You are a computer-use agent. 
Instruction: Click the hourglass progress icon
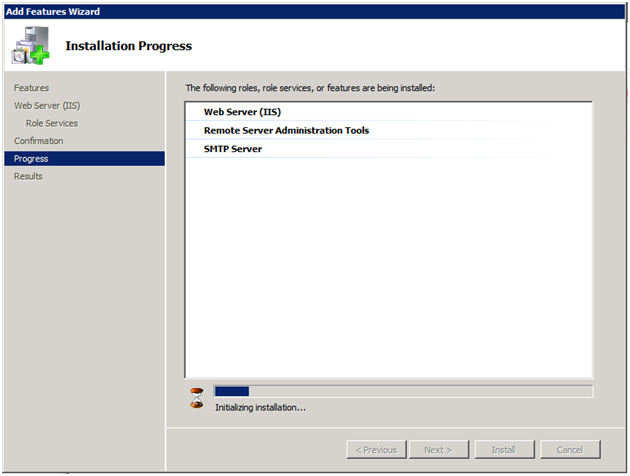click(x=196, y=398)
